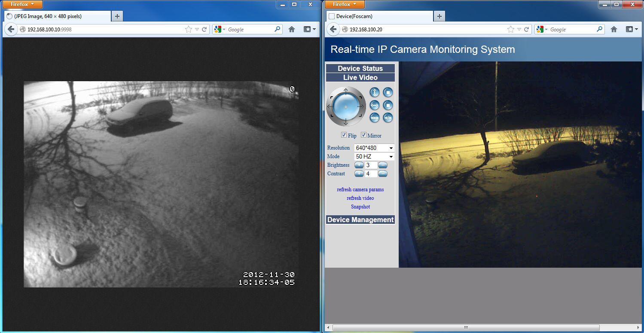Pan the camera right with the dial's right arrow

[362, 106]
